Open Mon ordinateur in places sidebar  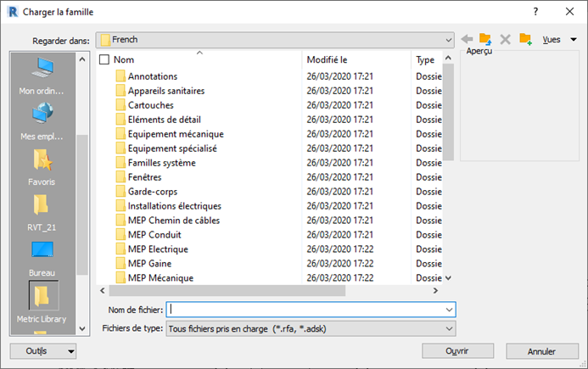pos(42,76)
